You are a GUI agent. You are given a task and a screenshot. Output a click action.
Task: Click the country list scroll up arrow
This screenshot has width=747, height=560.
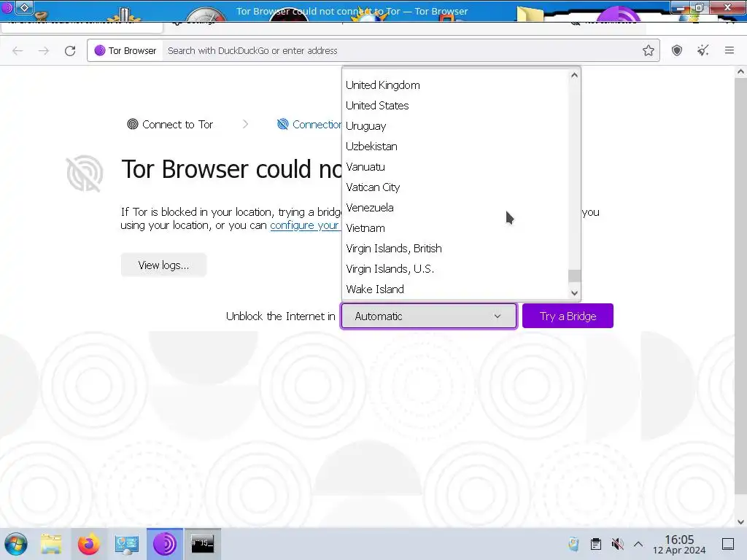(x=574, y=75)
